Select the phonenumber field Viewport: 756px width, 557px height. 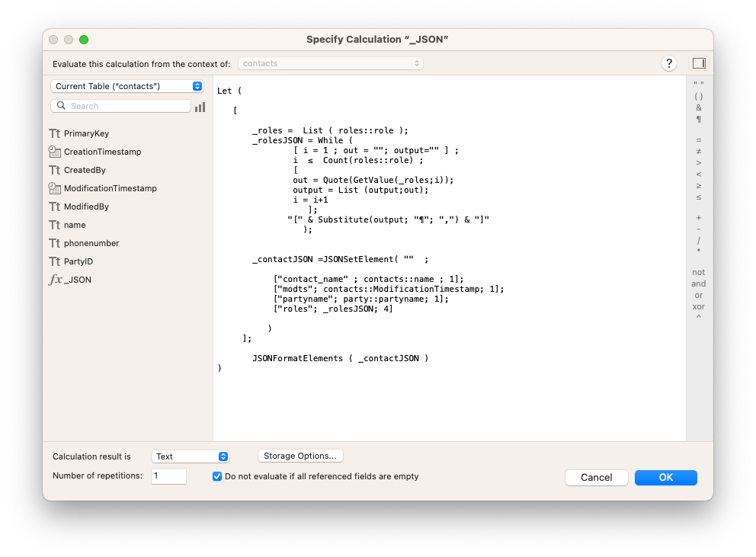coord(91,244)
